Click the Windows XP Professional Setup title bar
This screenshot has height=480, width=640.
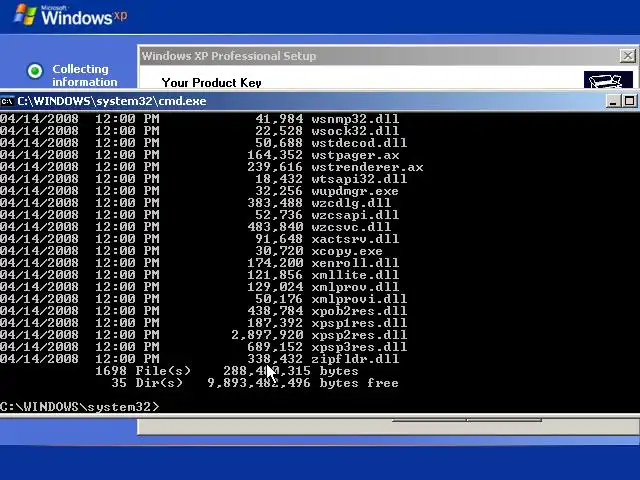pyautogui.click(x=388, y=56)
